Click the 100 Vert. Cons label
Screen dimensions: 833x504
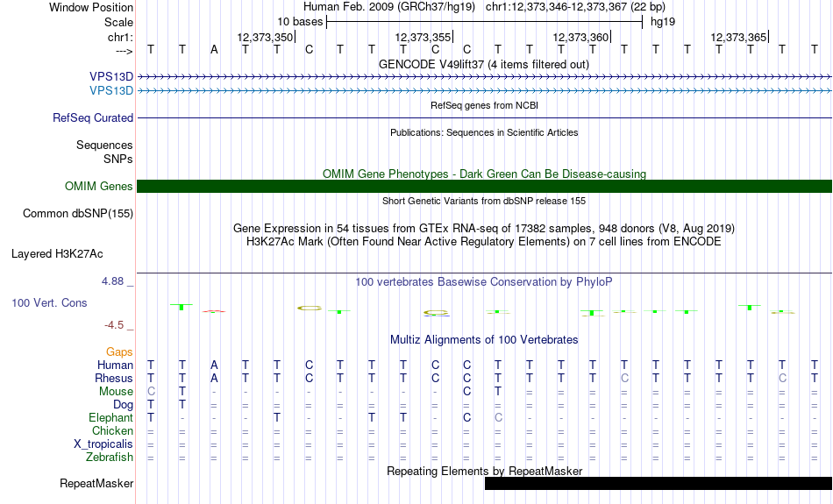pos(49,302)
